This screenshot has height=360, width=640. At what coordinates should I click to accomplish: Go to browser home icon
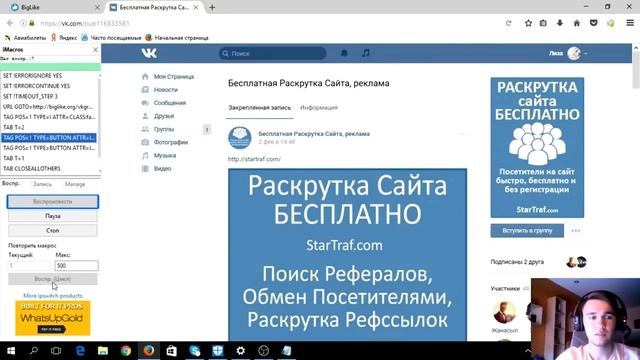[x=577, y=23]
